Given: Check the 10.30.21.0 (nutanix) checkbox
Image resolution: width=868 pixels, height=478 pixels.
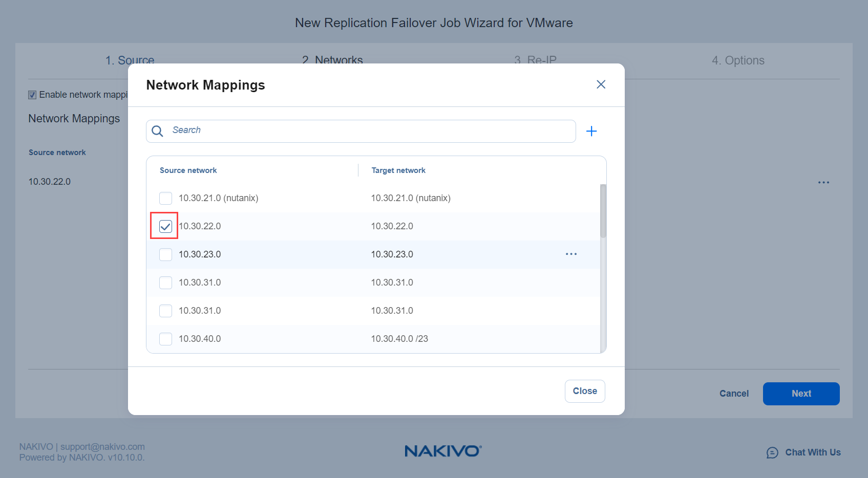Looking at the screenshot, I should 165,198.
